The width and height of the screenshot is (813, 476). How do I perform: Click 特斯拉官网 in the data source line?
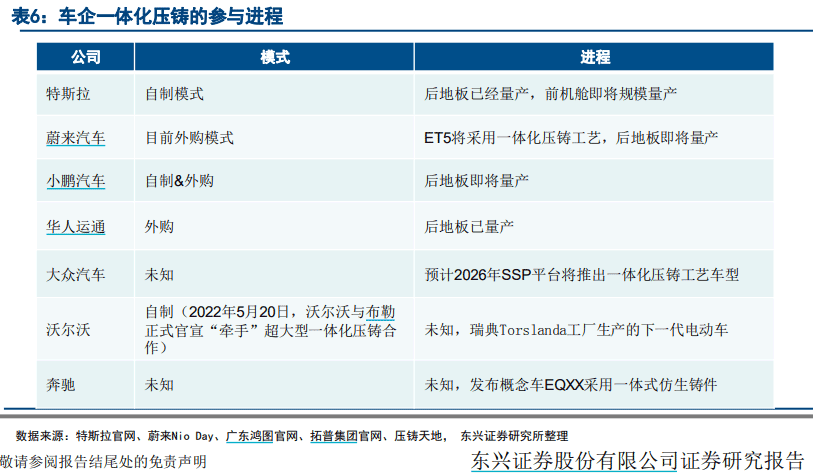[105, 436]
